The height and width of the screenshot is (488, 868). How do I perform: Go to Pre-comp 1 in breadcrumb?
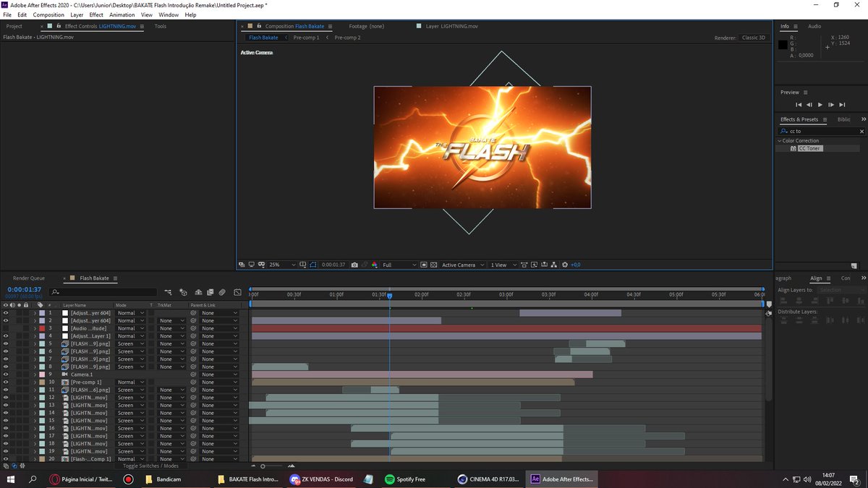pyautogui.click(x=306, y=37)
